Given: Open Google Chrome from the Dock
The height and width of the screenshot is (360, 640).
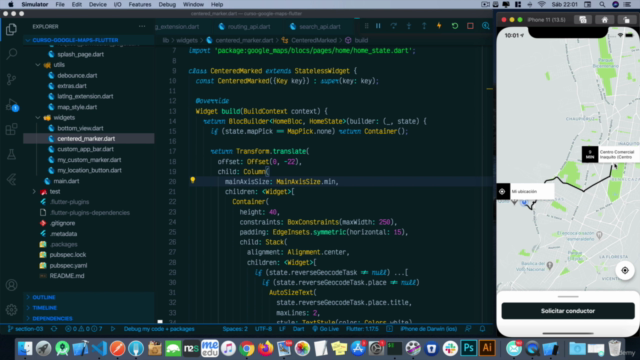Looking at the screenshot, I should coord(247,349).
